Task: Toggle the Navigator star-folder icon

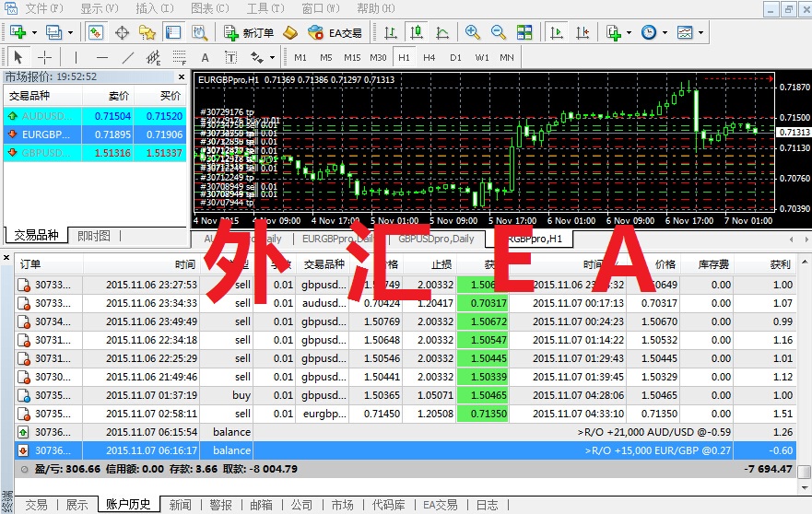Action: click(x=147, y=32)
